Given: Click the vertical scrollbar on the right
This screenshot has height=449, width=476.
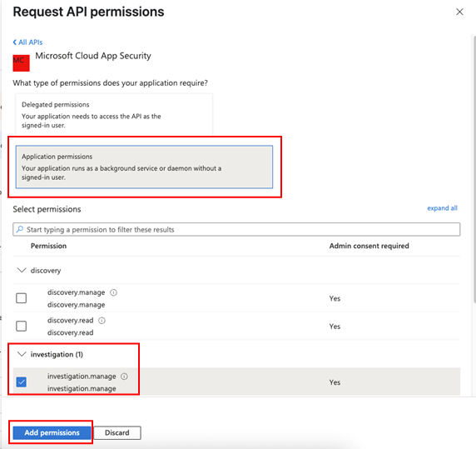Looking at the screenshot, I should pyautogui.click(x=474, y=169).
